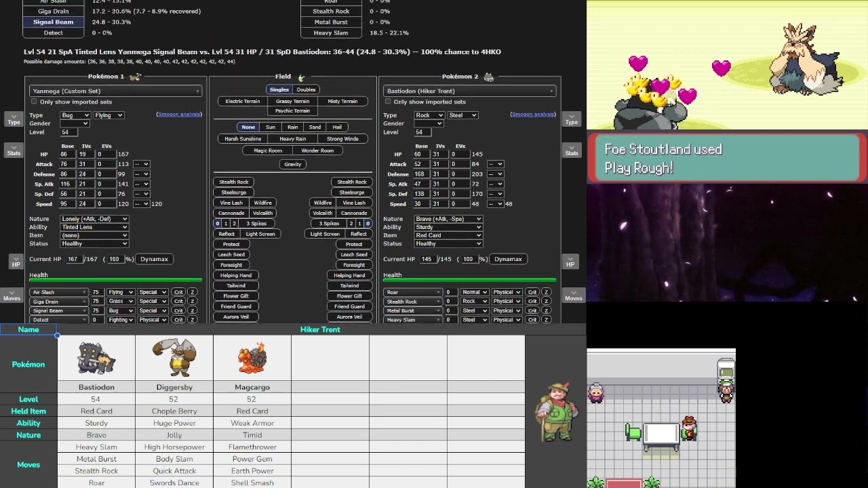Click the left Type side tab
The width and height of the screenshot is (868, 488).
point(14,119)
